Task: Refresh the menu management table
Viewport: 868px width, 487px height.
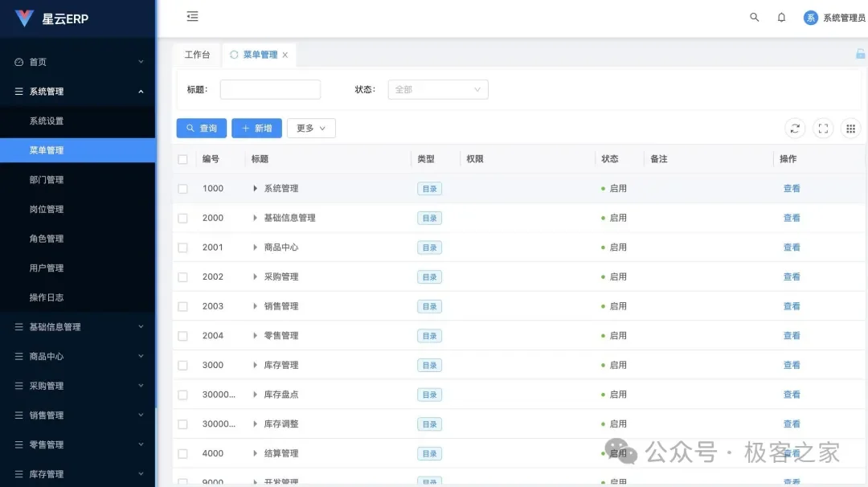Action: tap(795, 128)
